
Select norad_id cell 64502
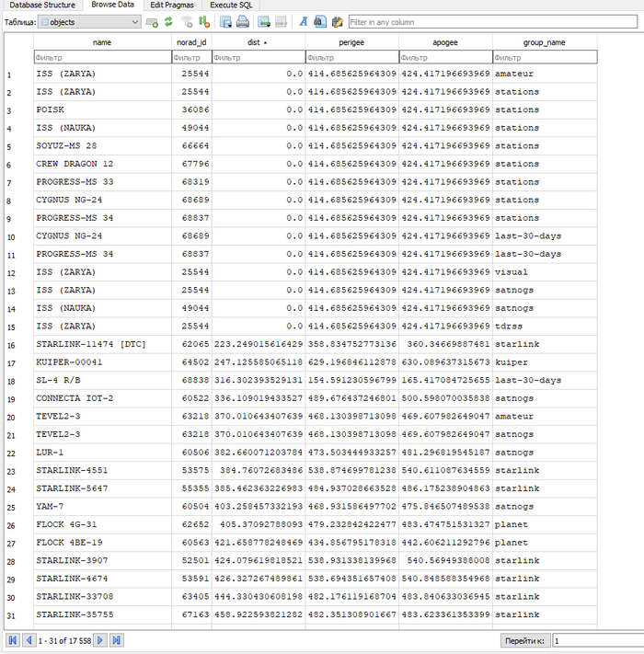click(x=192, y=362)
